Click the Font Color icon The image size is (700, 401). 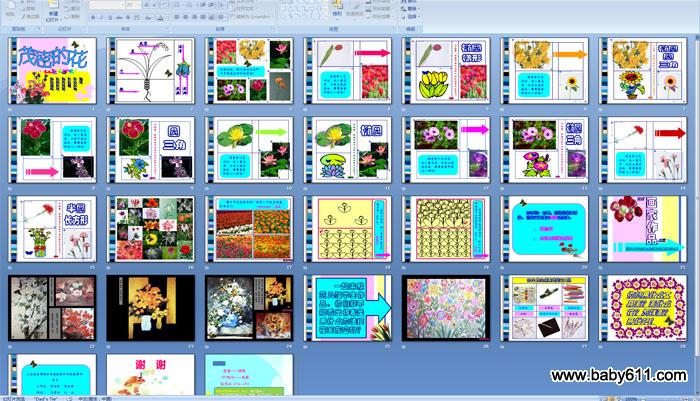[x=161, y=17]
